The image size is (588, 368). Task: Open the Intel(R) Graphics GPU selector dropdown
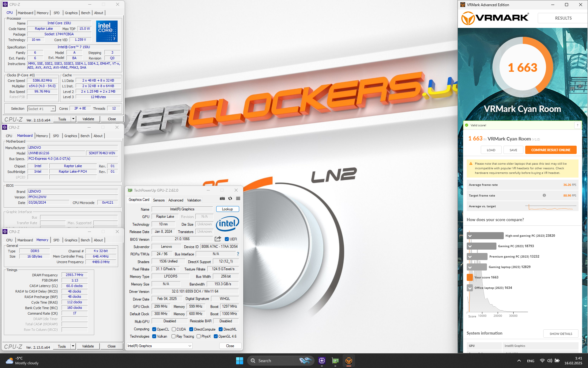[x=159, y=346]
